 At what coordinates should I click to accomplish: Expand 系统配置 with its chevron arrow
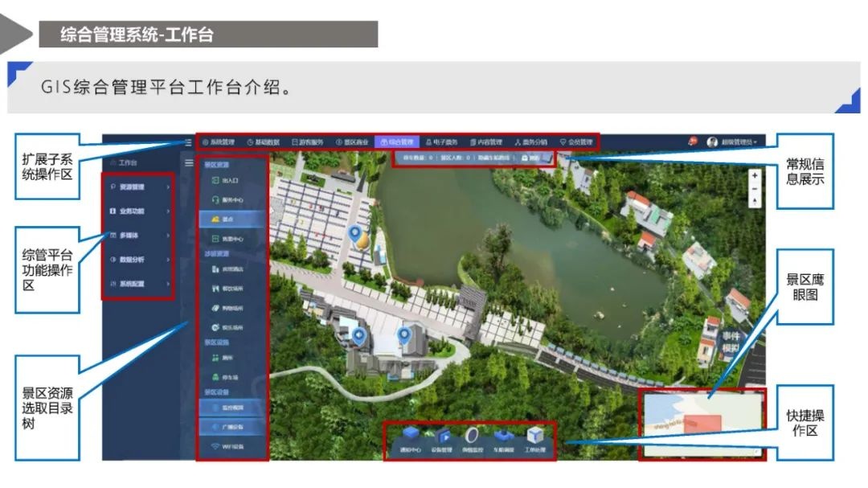pos(168,284)
